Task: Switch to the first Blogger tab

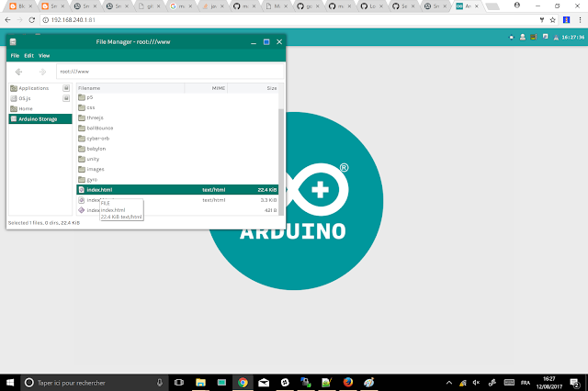Action: [x=21, y=6]
